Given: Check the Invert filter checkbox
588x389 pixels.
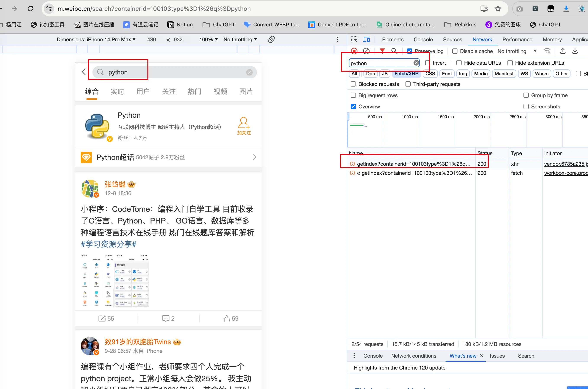Looking at the screenshot, I should (427, 63).
